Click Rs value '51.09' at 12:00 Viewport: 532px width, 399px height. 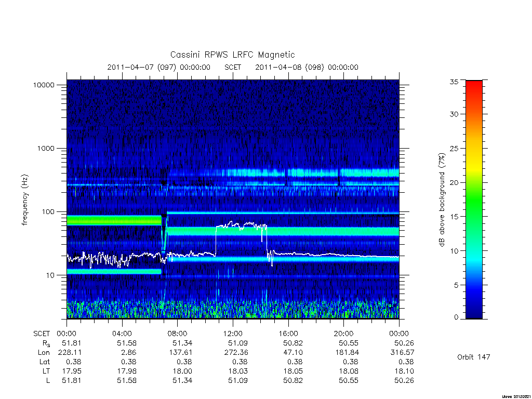pos(238,343)
